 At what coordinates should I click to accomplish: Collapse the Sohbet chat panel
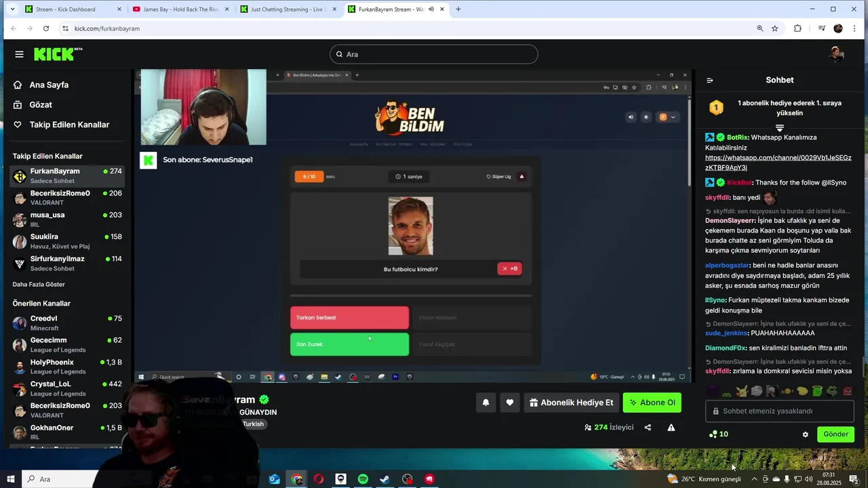tap(710, 80)
